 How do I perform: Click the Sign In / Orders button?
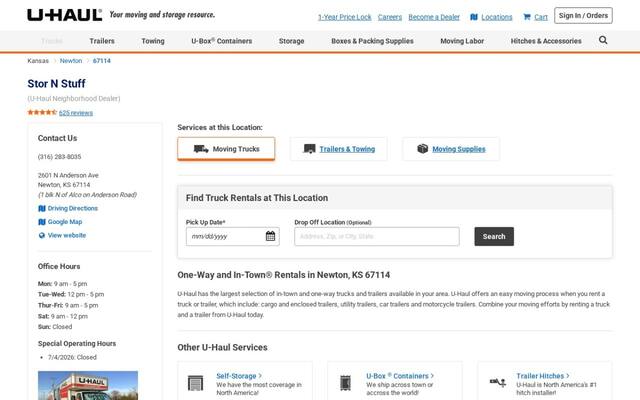(x=583, y=16)
